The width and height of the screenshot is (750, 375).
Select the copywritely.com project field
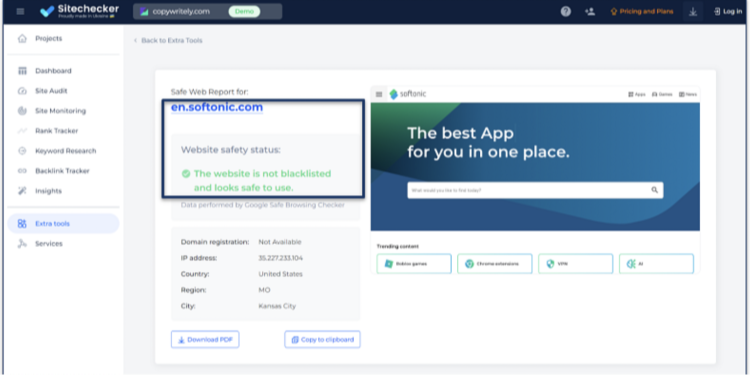click(208, 11)
